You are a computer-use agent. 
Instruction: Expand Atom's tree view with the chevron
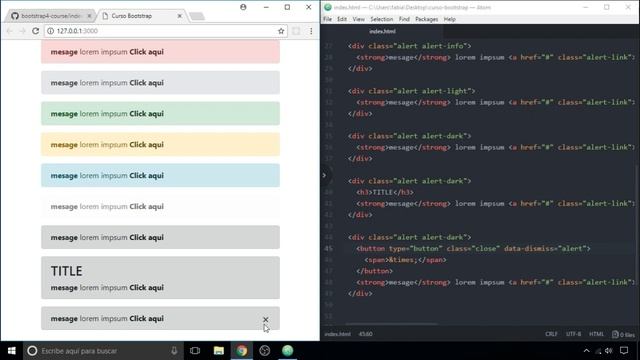click(x=324, y=176)
